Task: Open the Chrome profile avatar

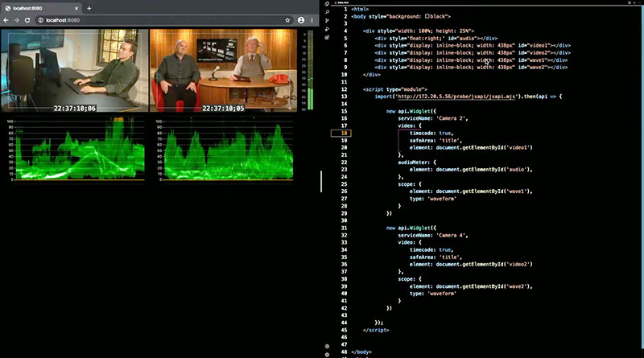Action: coord(300,19)
